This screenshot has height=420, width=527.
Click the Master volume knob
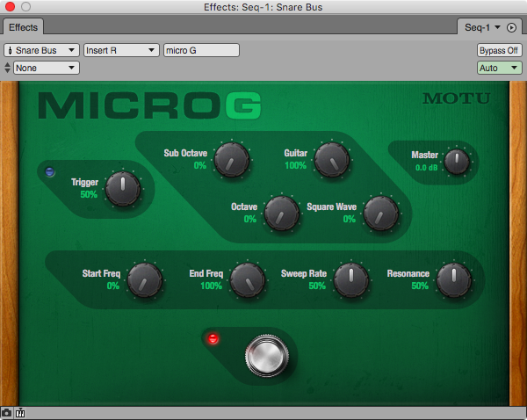pyautogui.click(x=457, y=162)
